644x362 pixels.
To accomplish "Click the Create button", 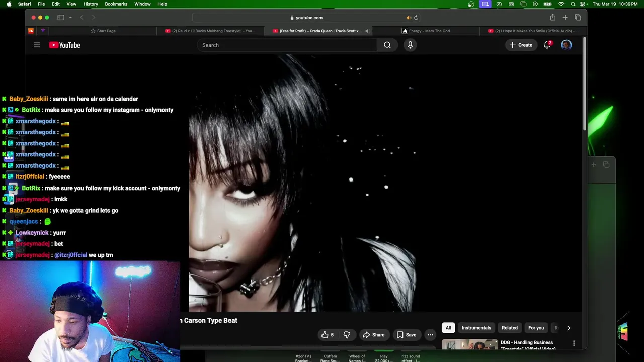I will point(521,45).
